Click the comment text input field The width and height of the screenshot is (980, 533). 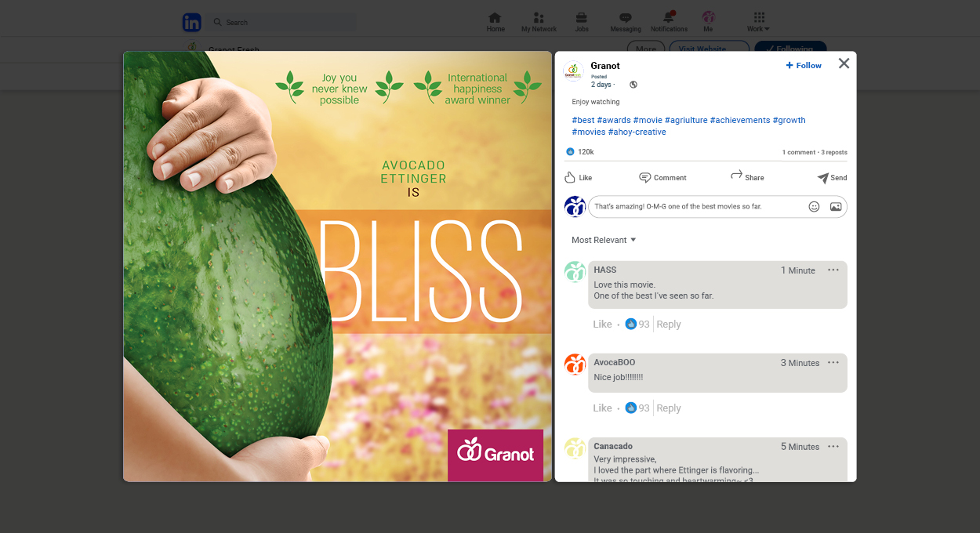(x=698, y=207)
